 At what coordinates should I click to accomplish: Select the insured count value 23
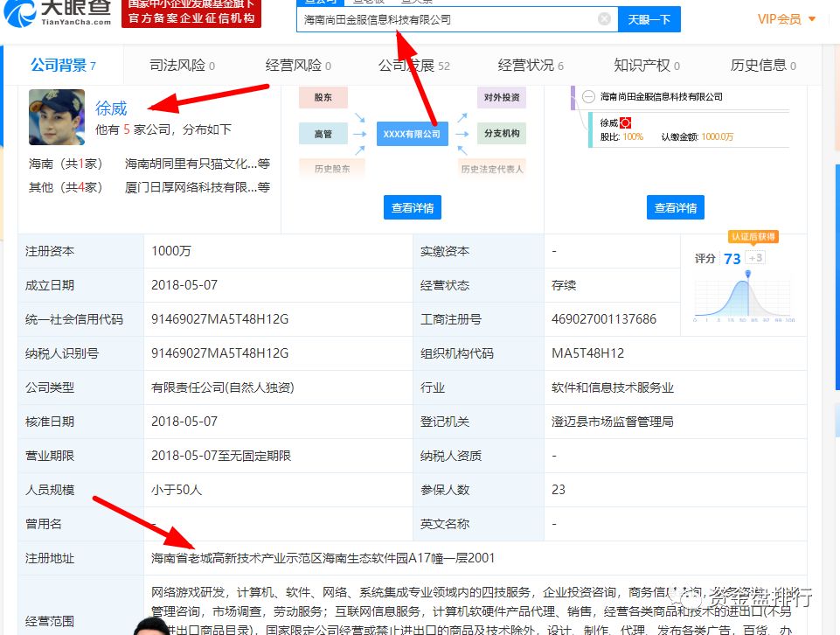click(559, 490)
